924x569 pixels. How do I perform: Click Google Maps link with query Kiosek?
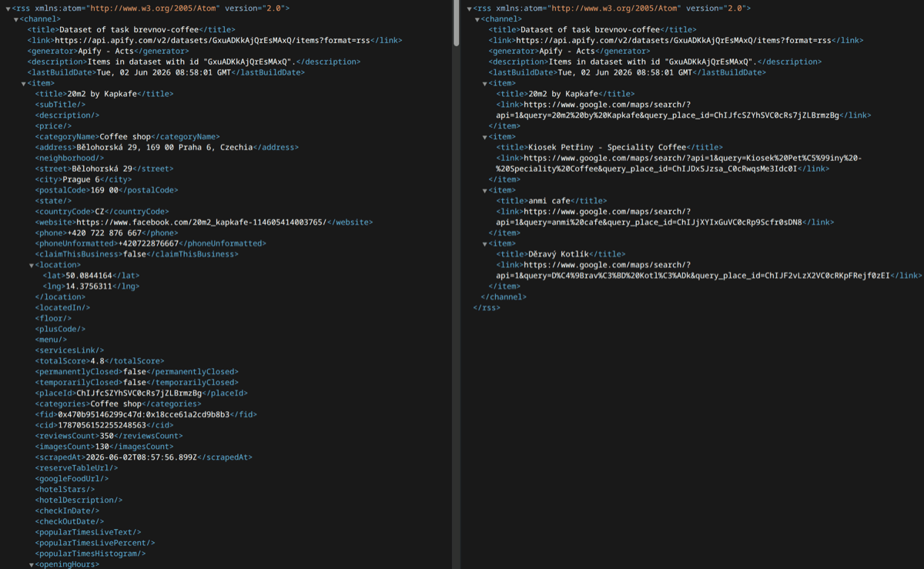[679, 163]
